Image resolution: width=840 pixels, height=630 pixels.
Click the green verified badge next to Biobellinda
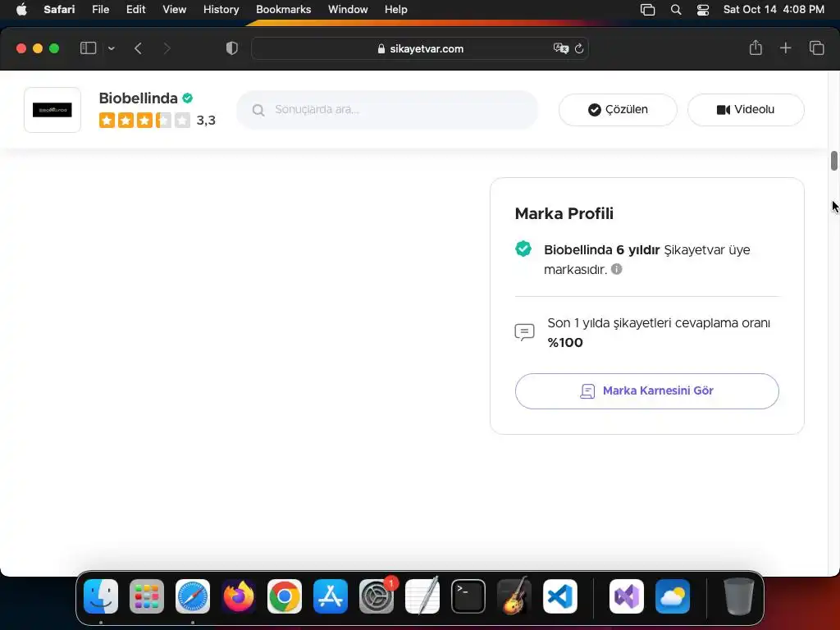click(188, 98)
